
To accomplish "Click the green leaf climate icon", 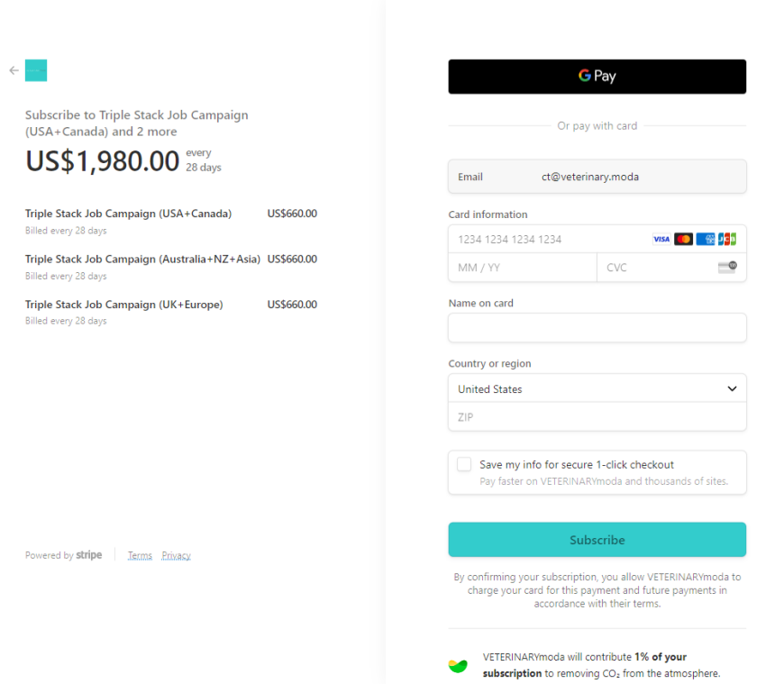I will click(x=458, y=665).
